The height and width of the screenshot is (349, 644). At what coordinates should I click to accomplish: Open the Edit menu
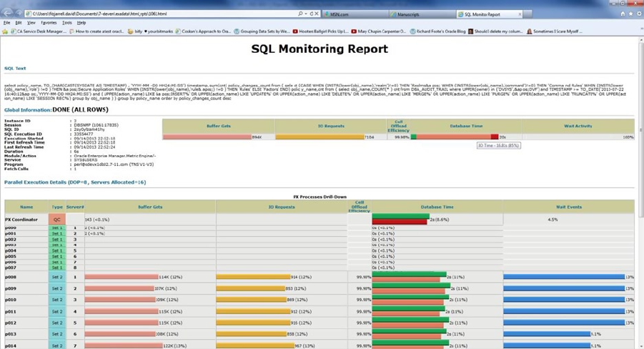click(x=19, y=23)
